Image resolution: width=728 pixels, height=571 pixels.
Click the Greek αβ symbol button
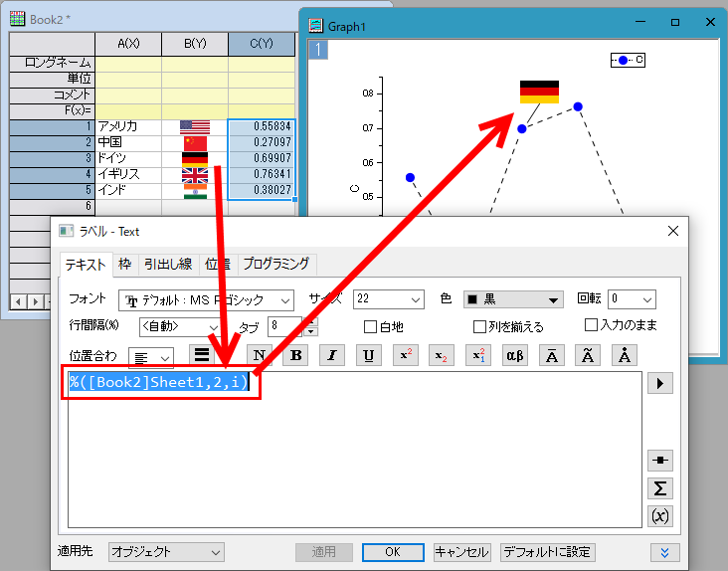tap(515, 355)
